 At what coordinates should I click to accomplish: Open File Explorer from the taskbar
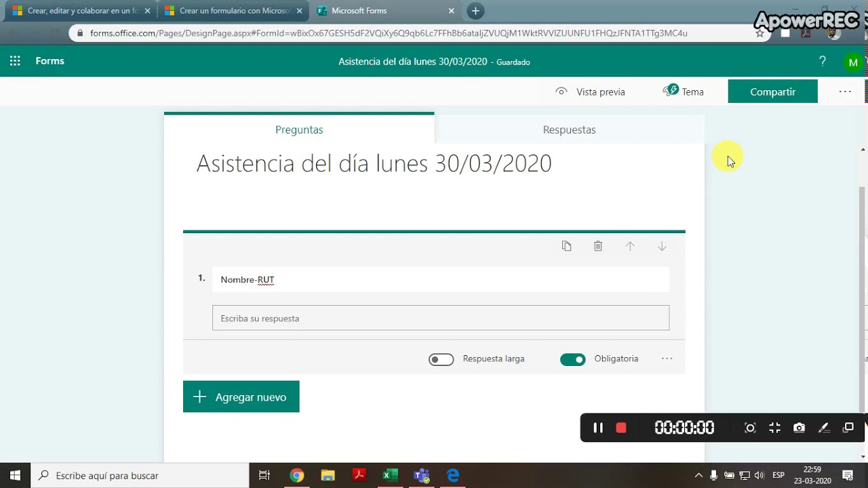click(x=328, y=475)
